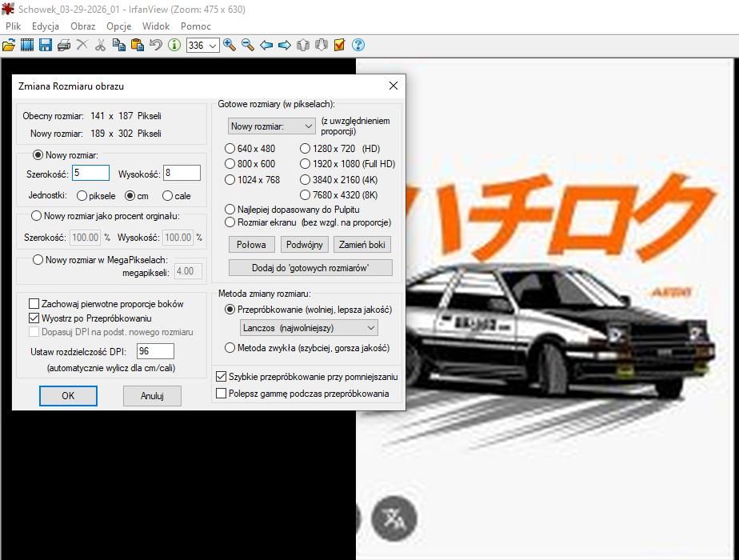739x560 pixels.
Task: Open the Nowy rozmiar presets dropdown
Action: (271, 126)
